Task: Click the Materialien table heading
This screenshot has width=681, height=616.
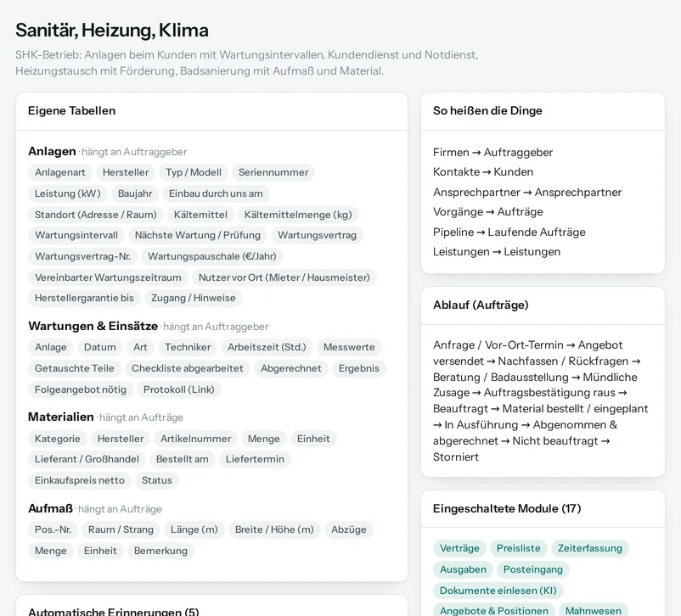Action: (x=61, y=417)
